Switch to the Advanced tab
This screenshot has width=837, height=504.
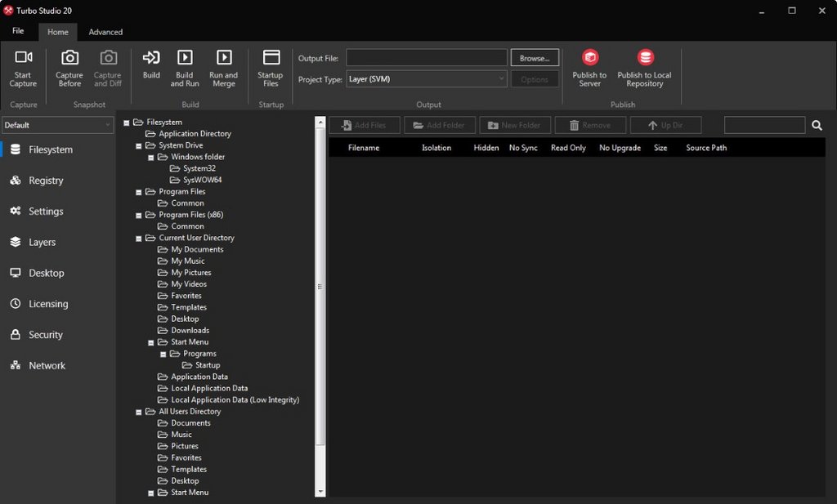pyautogui.click(x=105, y=32)
